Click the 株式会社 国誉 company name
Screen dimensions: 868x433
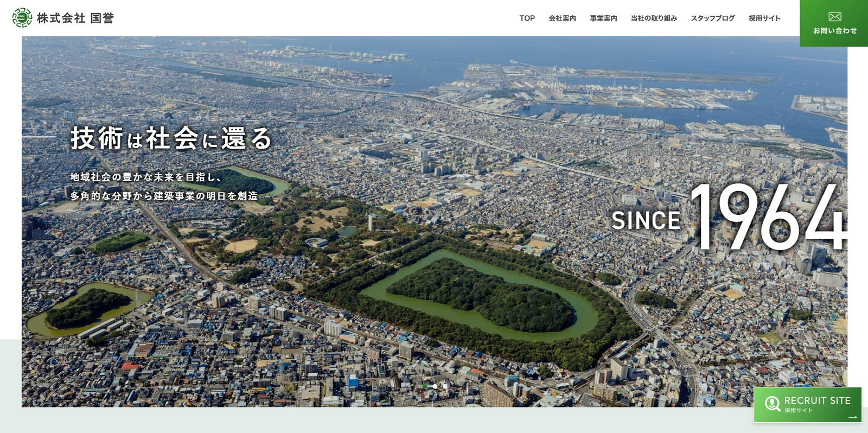pyautogui.click(x=75, y=18)
